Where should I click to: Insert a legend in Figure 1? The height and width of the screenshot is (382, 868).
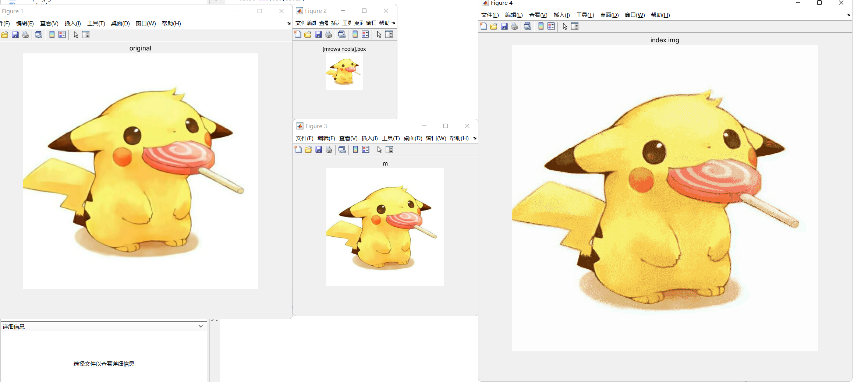click(x=62, y=35)
